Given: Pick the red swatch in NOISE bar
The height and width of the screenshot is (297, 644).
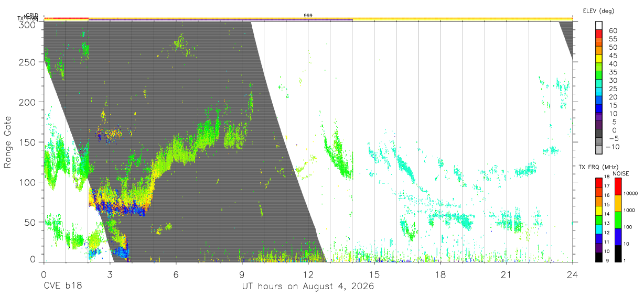Looking at the screenshot, I should tap(617, 186).
